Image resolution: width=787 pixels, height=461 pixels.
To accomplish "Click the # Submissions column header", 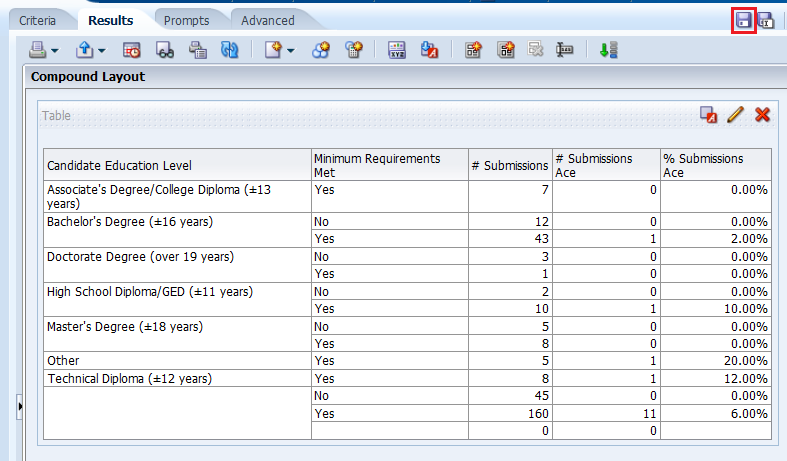I will pos(510,165).
